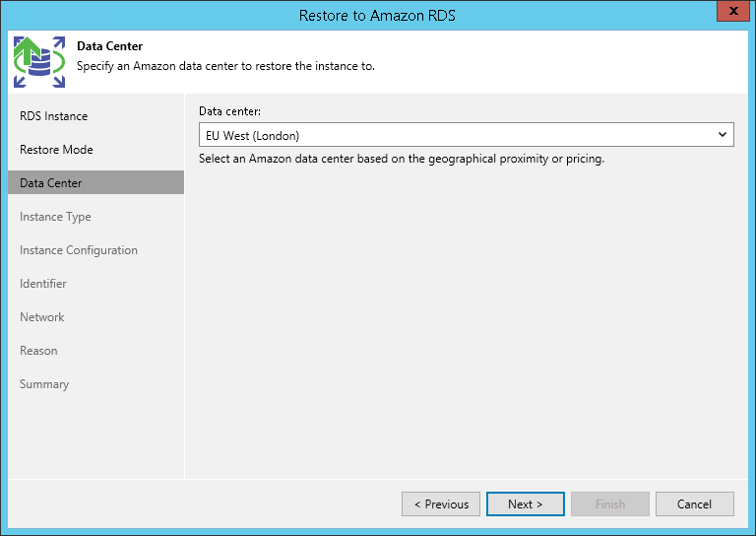Viewport: 756px width, 536px height.
Task: Open the Instance Configuration step
Action: tap(79, 250)
